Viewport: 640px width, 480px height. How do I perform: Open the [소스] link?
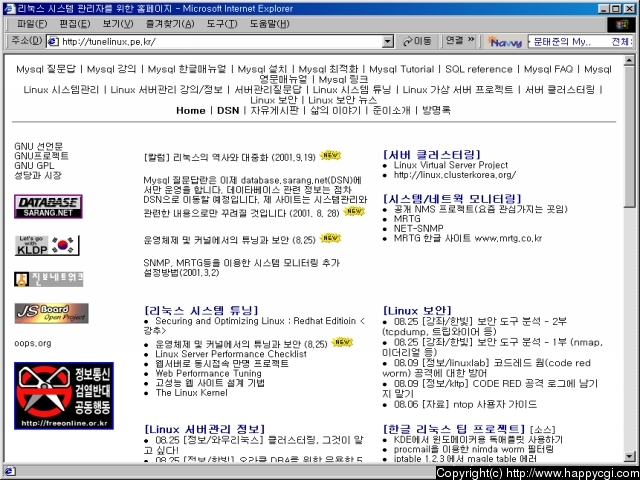coord(543,430)
